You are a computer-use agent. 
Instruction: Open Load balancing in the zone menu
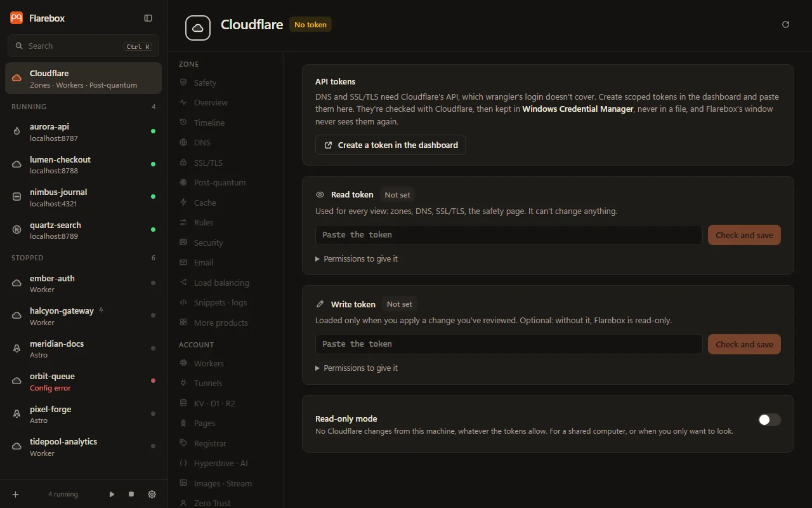[x=225, y=283]
